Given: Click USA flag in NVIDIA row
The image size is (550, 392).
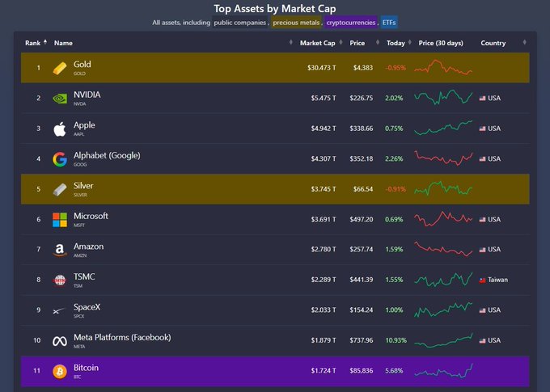Looking at the screenshot, I should (482, 98).
